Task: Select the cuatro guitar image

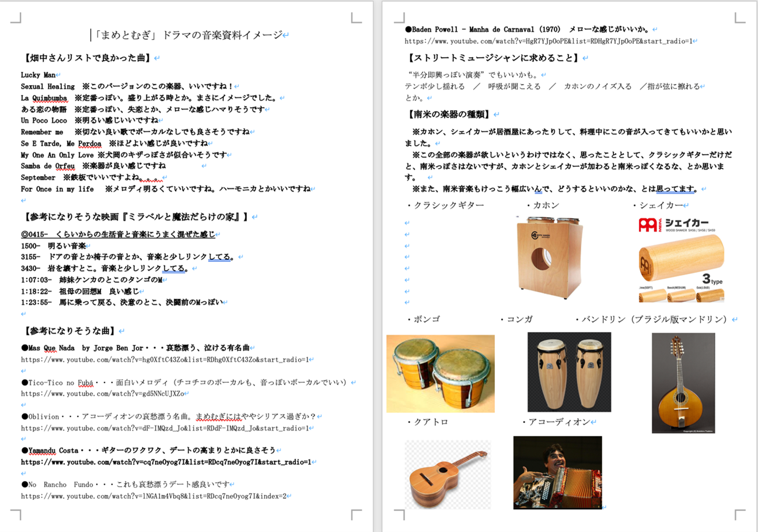Action: (448, 474)
